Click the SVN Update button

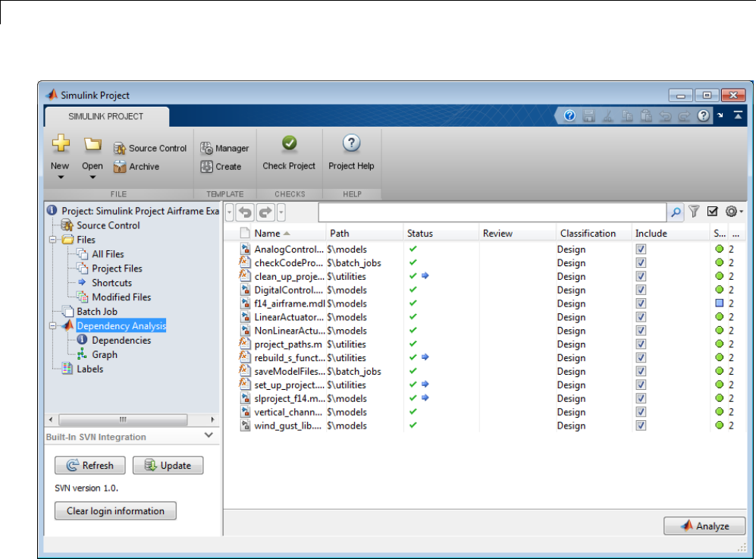(x=168, y=466)
